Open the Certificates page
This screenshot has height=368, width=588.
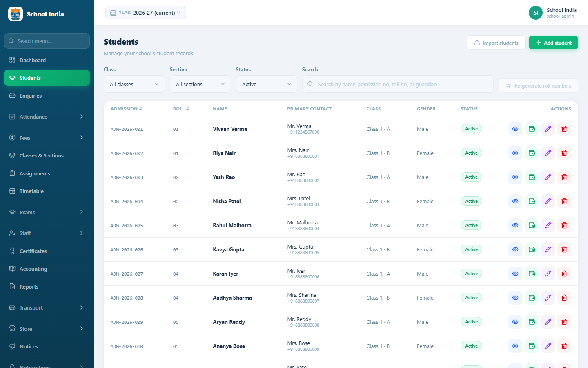47,251
